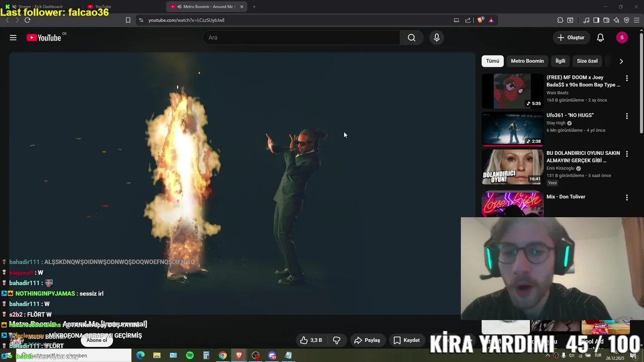Select the Metro Boomin filter chip

(x=527, y=61)
